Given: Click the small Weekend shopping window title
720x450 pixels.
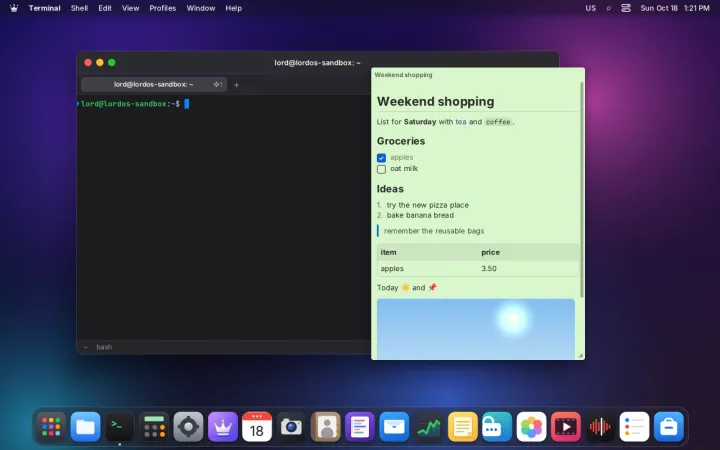Looking at the screenshot, I should [403, 75].
